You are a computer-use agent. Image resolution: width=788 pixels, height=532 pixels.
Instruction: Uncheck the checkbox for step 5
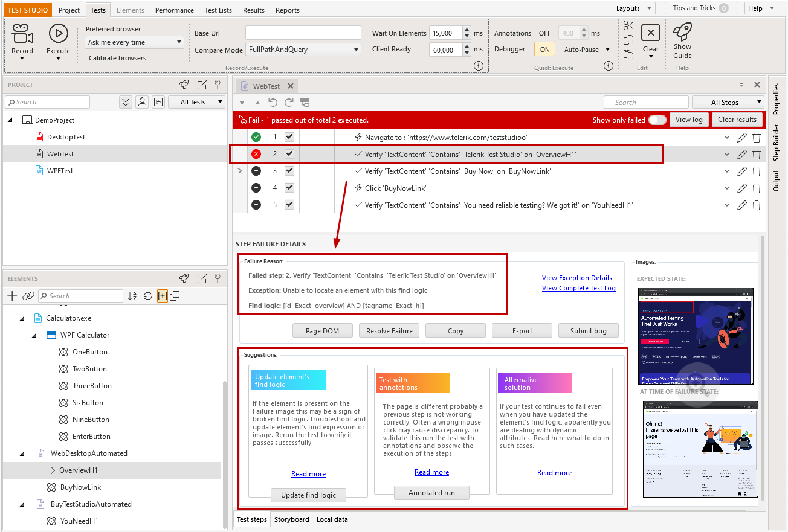click(x=289, y=205)
